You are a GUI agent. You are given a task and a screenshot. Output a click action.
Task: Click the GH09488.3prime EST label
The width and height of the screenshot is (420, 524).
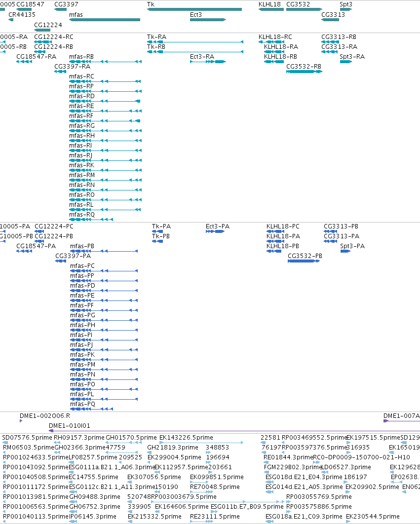click(95, 497)
